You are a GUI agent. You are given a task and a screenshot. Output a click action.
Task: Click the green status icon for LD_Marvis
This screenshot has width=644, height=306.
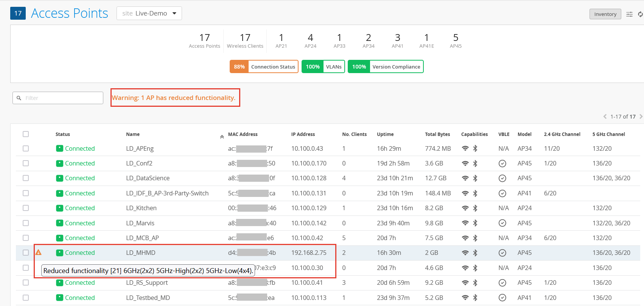pyautogui.click(x=59, y=223)
